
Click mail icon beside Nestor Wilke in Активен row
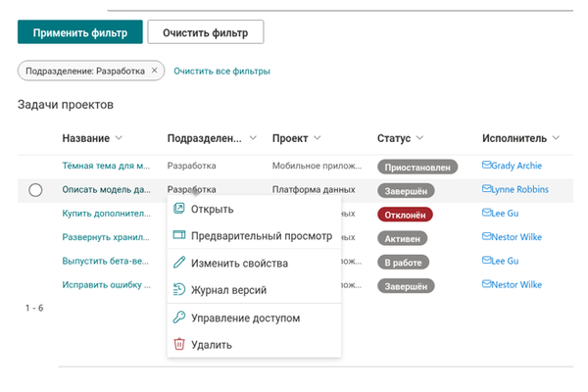click(x=486, y=236)
